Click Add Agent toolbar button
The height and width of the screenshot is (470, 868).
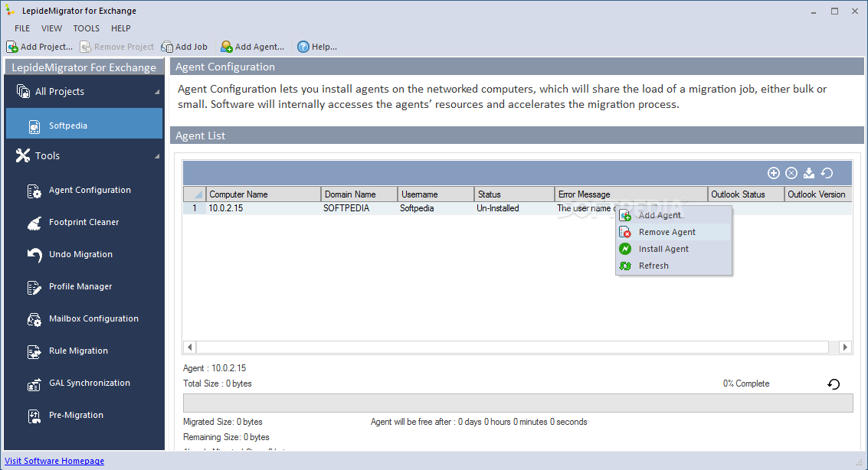pyautogui.click(x=252, y=47)
